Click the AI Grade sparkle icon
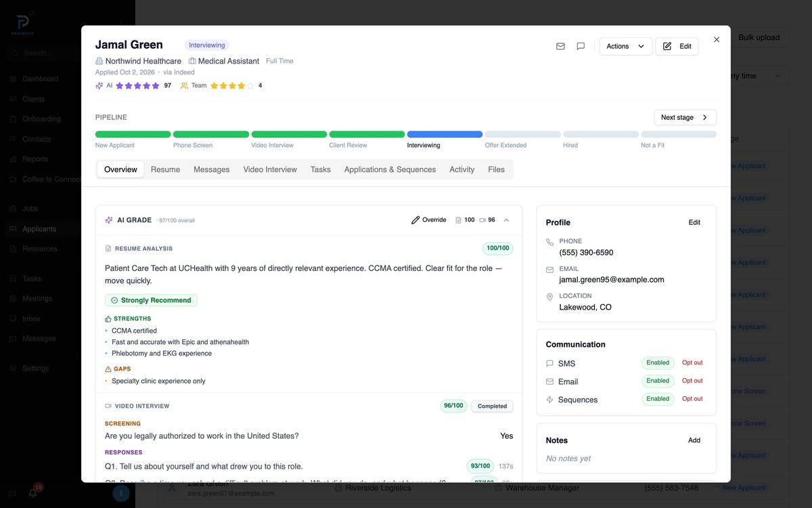Viewport: 812px width, 508px height. (x=109, y=220)
